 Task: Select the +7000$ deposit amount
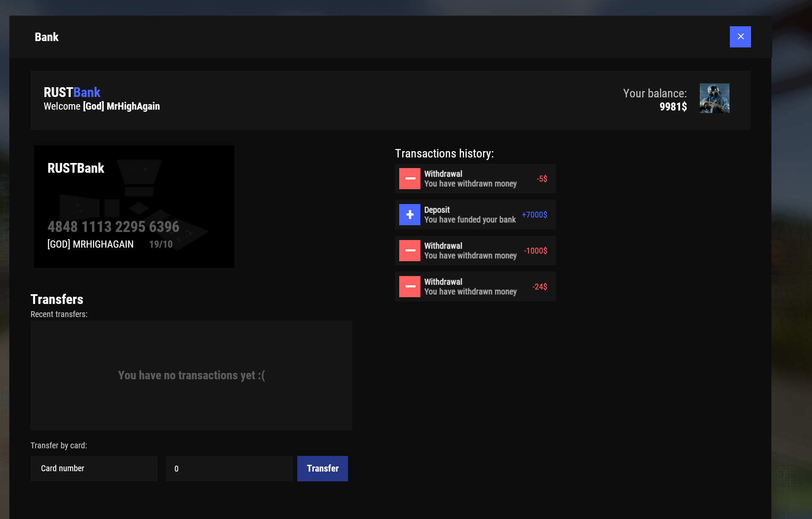[x=534, y=215]
